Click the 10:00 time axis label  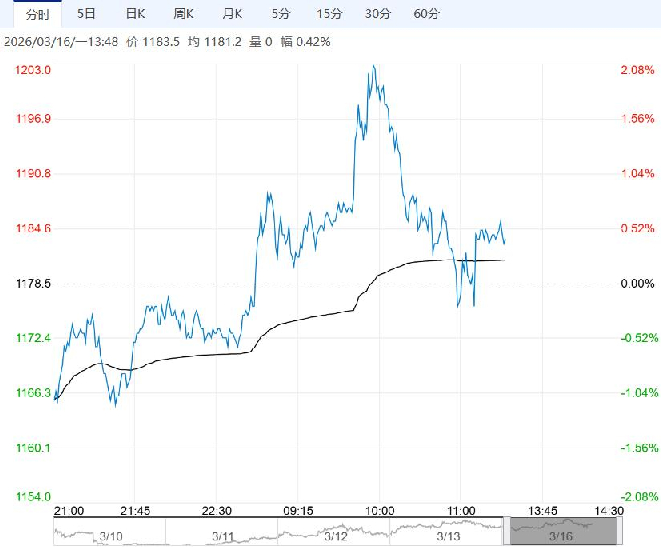point(378,509)
